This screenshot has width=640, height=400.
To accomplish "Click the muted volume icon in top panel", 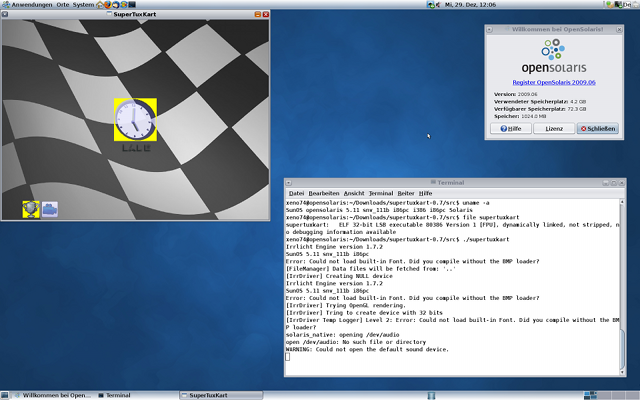I will pyautogui.click(x=438, y=4).
